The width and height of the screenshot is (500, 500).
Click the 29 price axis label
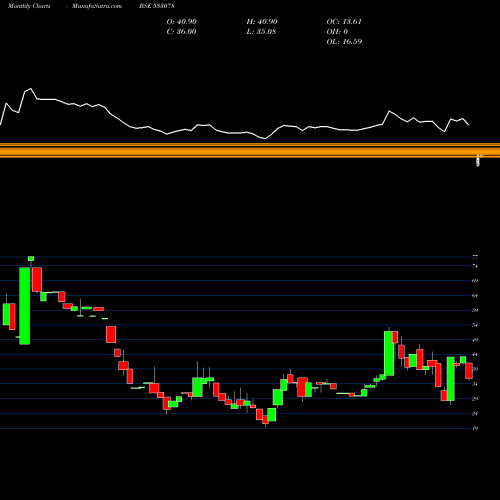click(x=475, y=399)
